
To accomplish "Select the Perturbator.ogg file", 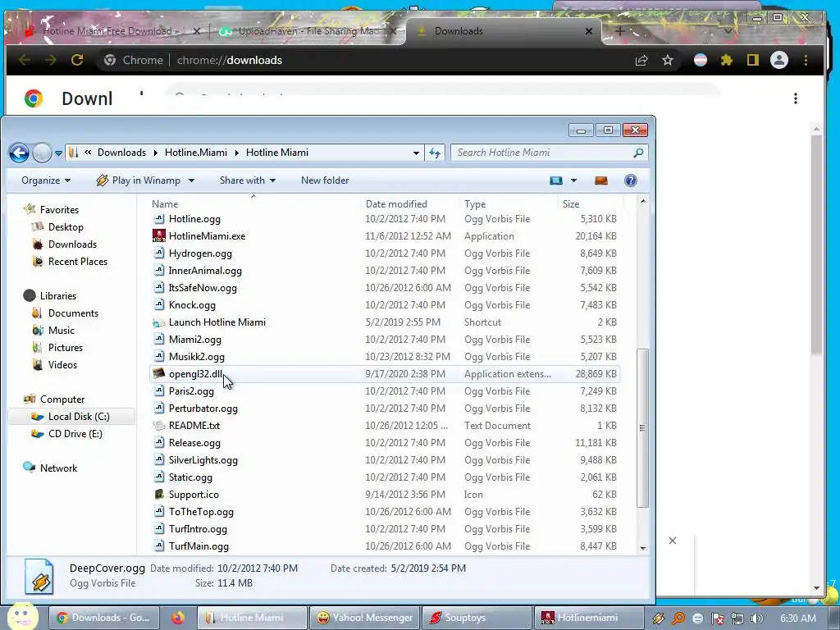I will 203,409.
